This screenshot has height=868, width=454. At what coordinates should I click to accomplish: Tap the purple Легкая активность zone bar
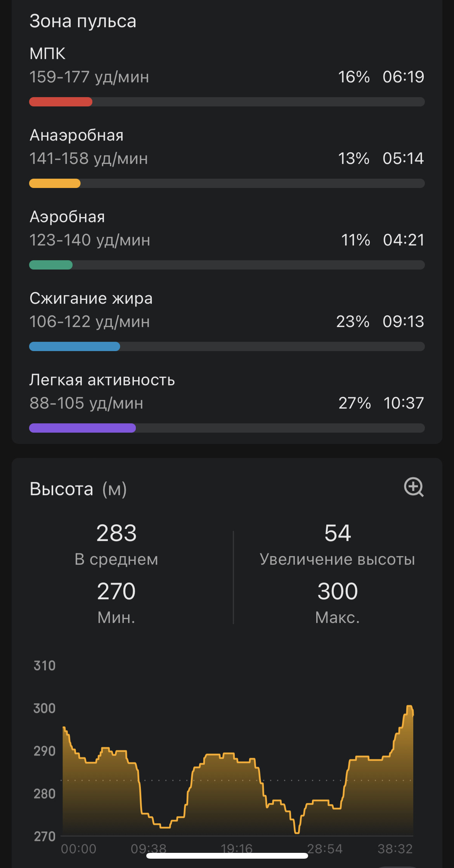(x=227, y=428)
